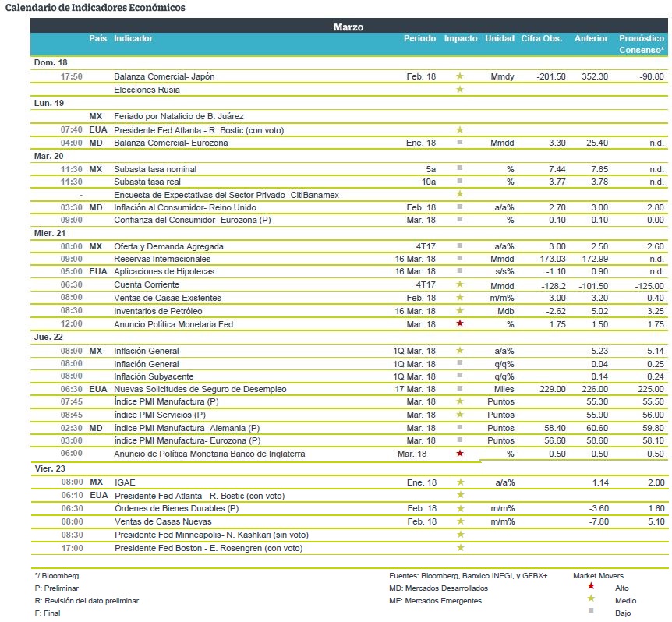Click the impact star in the IGAE row
This screenshot has height=622, width=672.
pyautogui.click(x=461, y=482)
